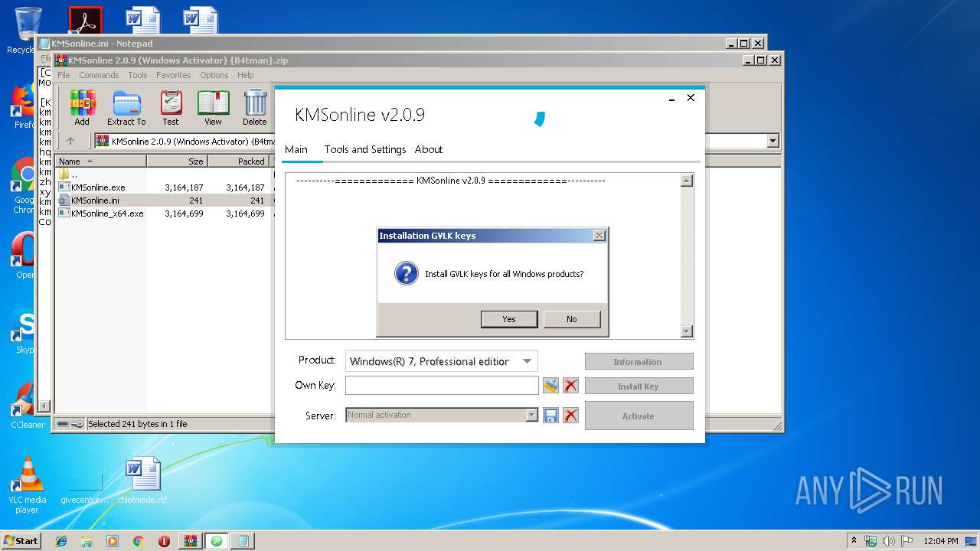
Task: Click the Information button
Action: click(639, 362)
